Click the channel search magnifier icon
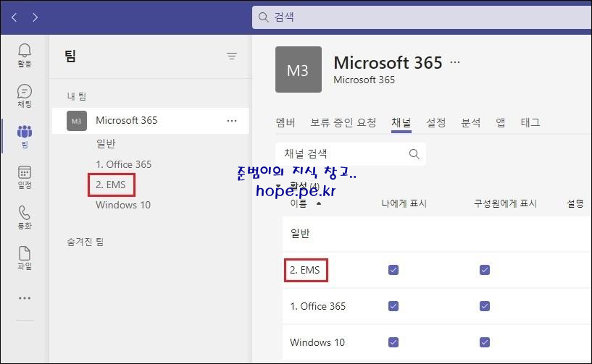592x364 pixels. pyautogui.click(x=414, y=154)
